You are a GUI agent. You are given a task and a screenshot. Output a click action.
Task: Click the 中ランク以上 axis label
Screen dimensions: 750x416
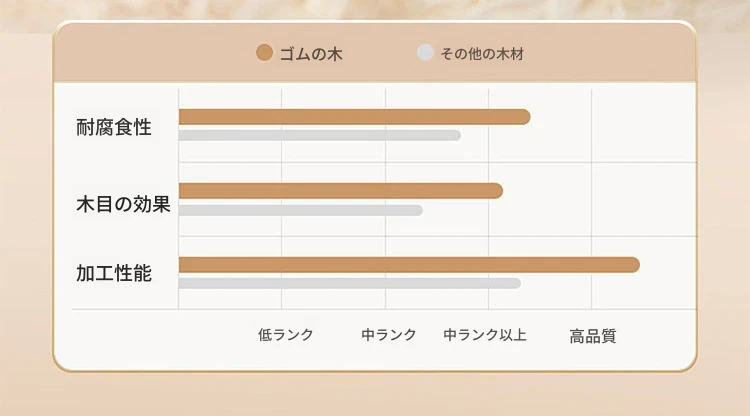tap(485, 335)
